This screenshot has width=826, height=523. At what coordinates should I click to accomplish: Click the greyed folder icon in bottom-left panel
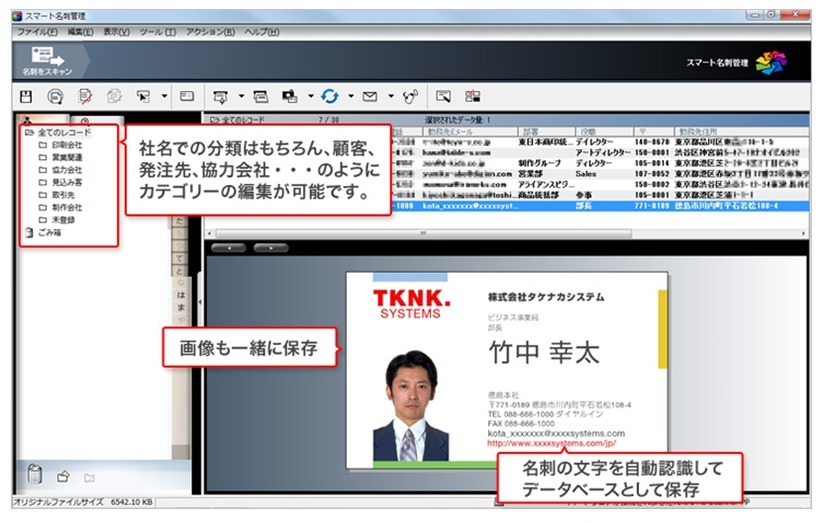90,478
